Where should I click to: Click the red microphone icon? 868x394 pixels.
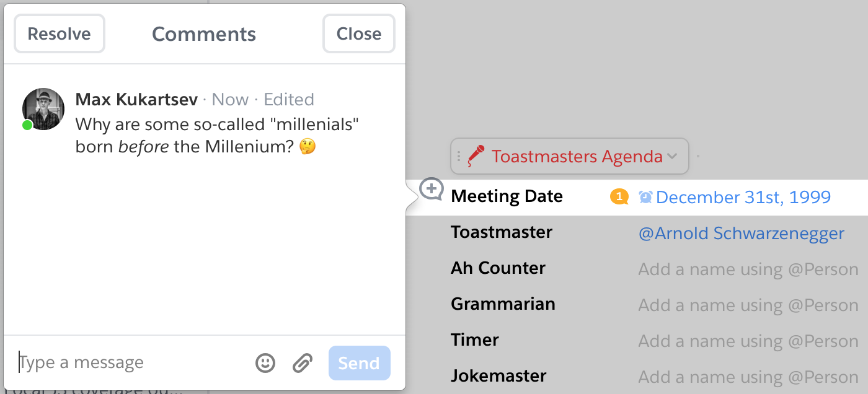(476, 156)
